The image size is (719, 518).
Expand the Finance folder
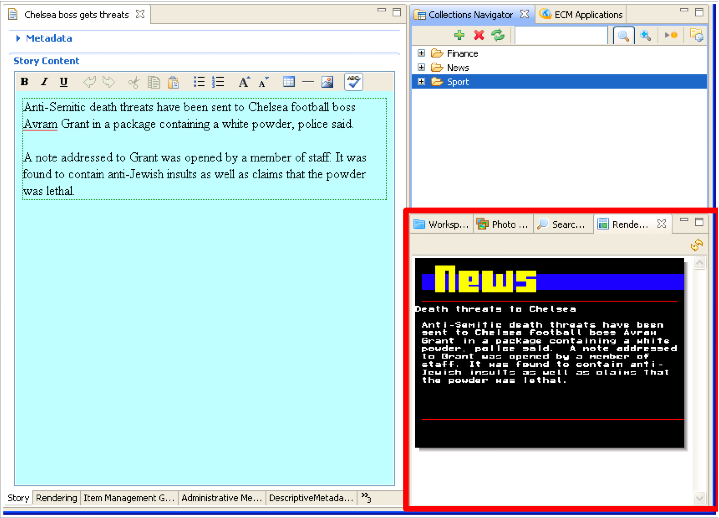coord(421,53)
